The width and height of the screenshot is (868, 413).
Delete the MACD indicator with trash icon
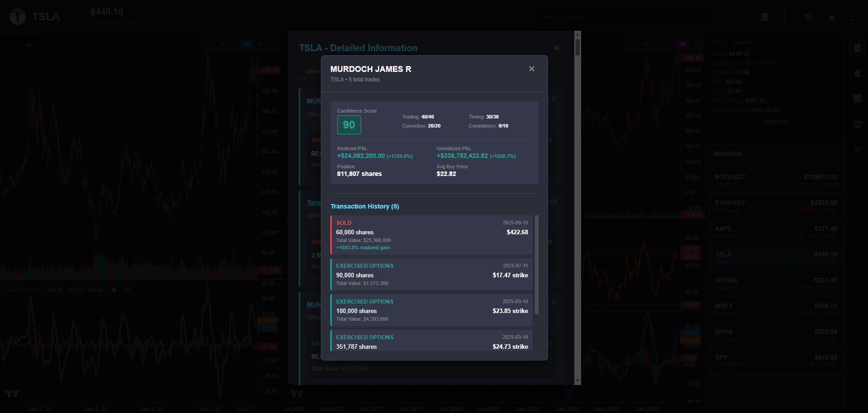pos(127,290)
